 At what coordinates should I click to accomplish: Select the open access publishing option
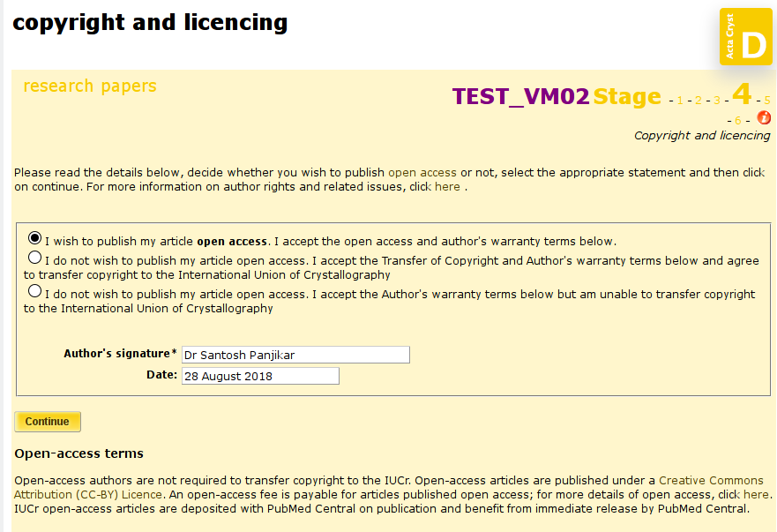pyautogui.click(x=34, y=238)
